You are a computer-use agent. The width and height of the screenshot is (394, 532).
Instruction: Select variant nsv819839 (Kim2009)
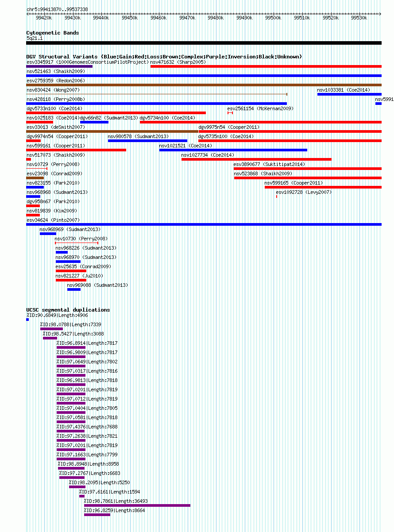click(33, 215)
